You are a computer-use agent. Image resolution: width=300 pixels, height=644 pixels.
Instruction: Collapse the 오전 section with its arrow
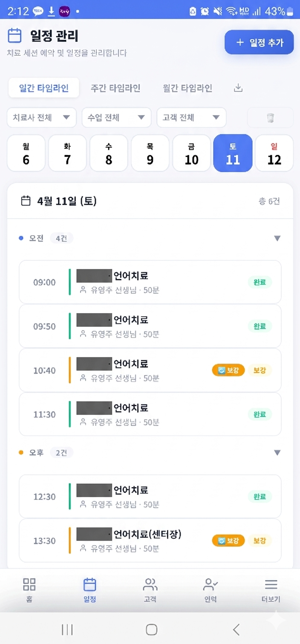pyautogui.click(x=277, y=238)
